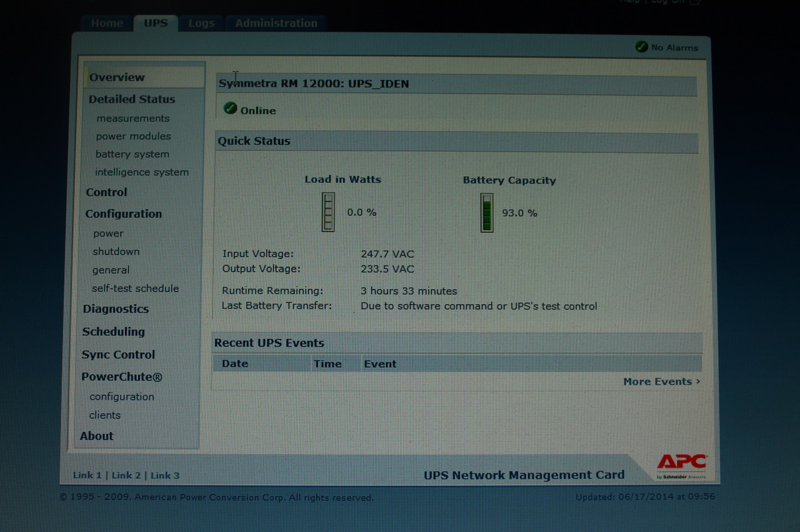Switch to the Logs tab

coord(201,23)
